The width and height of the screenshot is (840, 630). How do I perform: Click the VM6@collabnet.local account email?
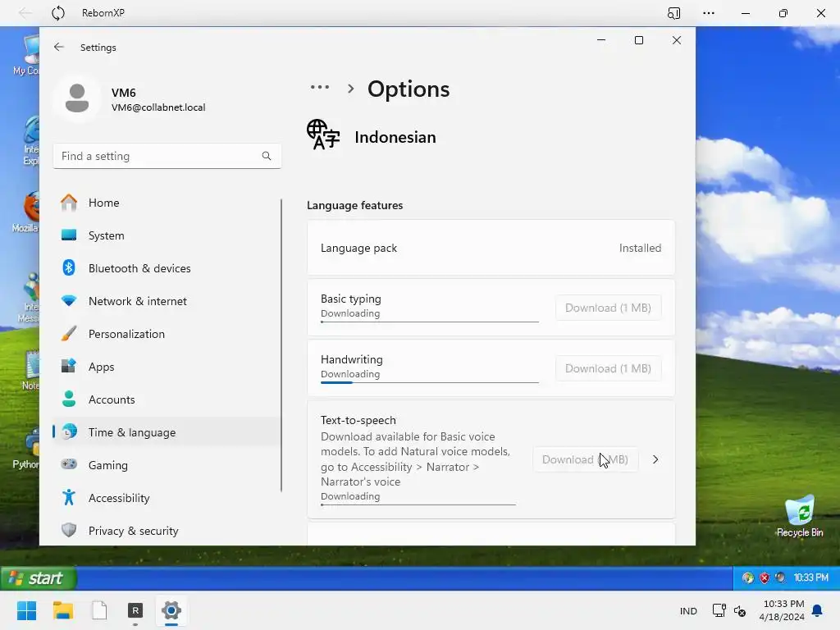point(158,107)
